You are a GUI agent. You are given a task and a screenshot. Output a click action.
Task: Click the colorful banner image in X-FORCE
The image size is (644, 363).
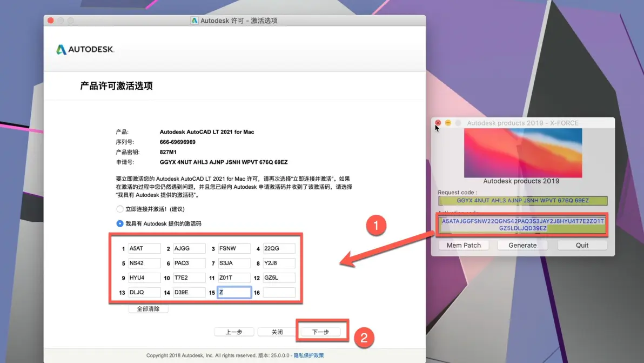tap(523, 153)
